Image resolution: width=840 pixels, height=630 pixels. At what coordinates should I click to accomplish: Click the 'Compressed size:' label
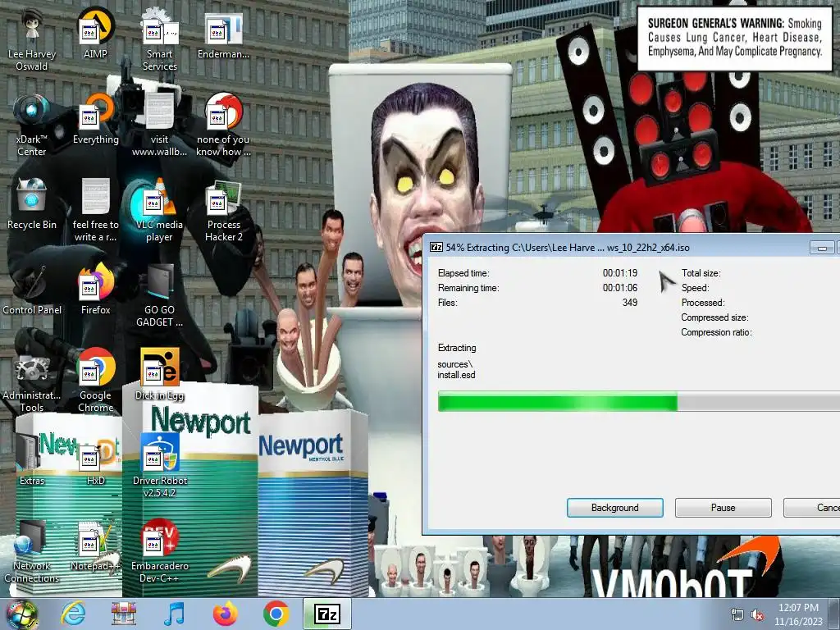(x=714, y=317)
